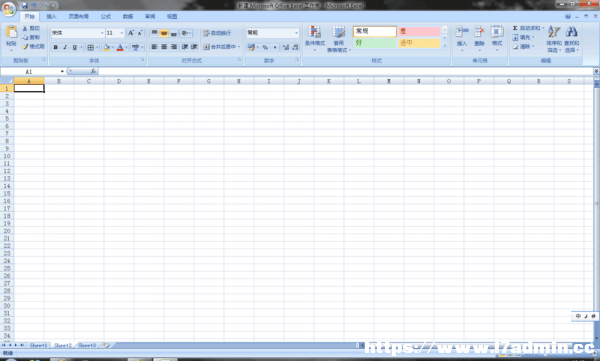This screenshot has height=361, width=600.
Task: Open the number format dropdown
Action: point(296,33)
